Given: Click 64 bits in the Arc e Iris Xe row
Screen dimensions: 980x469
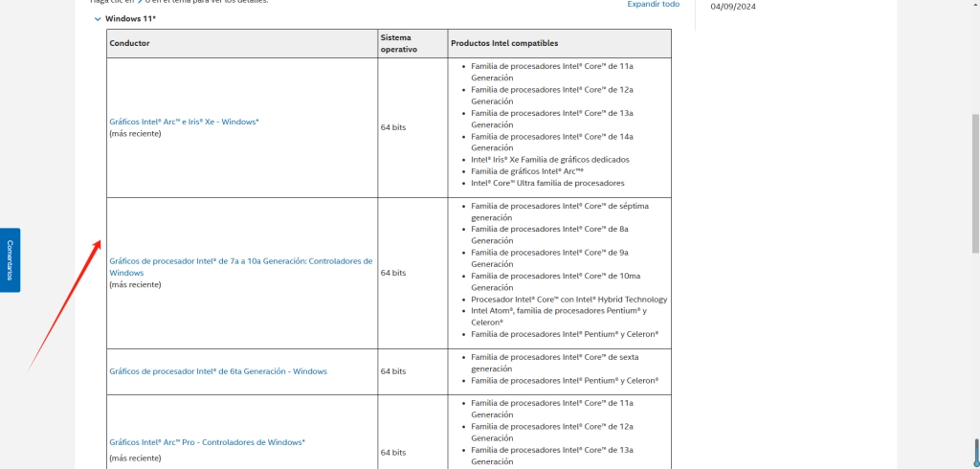Looking at the screenshot, I should pos(393,127).
